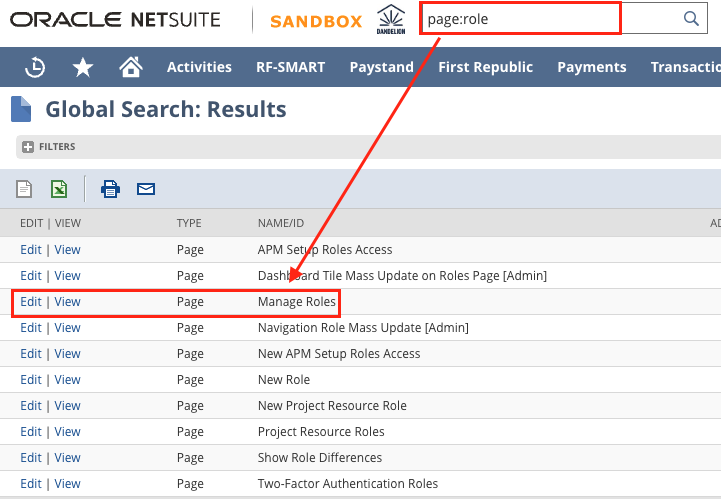Image resolution: width=721 pixels, height=499 pixels.
Task: Open the Paystand menu
Action: [381, 67]
